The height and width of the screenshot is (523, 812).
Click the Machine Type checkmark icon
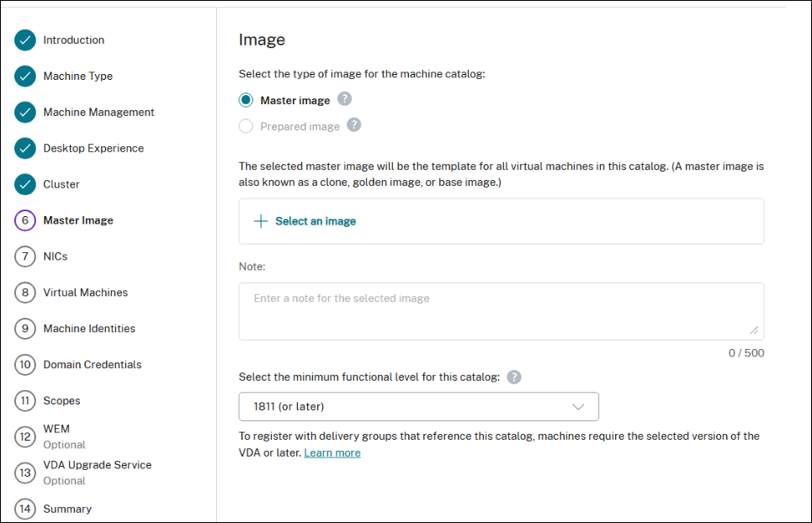(25, 76)
